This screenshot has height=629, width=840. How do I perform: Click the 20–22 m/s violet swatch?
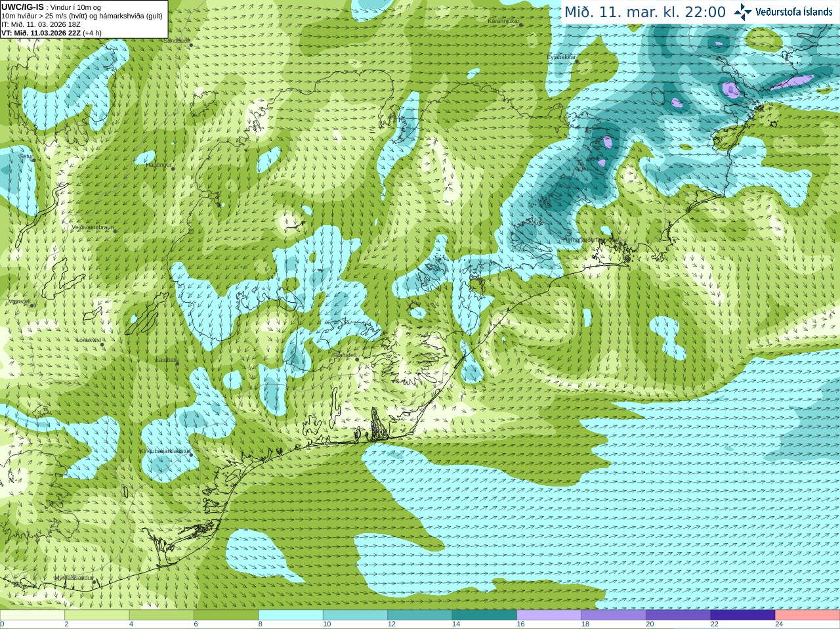679,615
